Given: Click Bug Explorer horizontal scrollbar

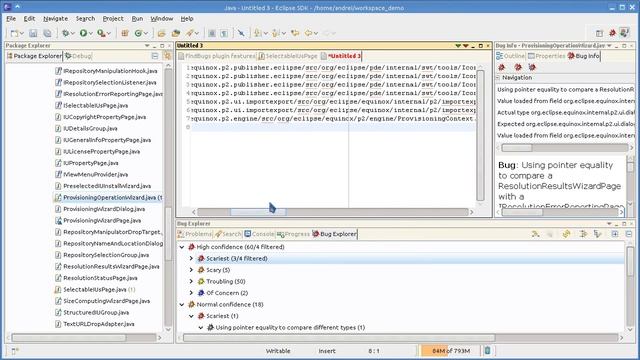Looking at the screenshot, I should point(339,338).
